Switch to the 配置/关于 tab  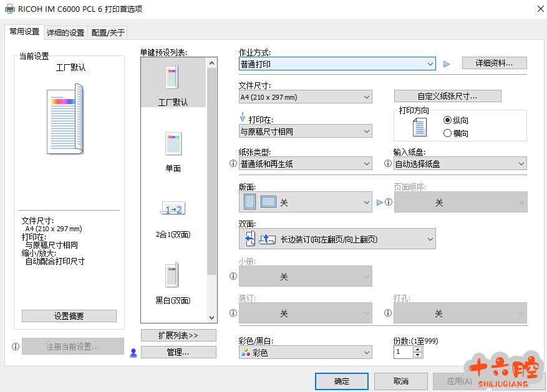108,32
